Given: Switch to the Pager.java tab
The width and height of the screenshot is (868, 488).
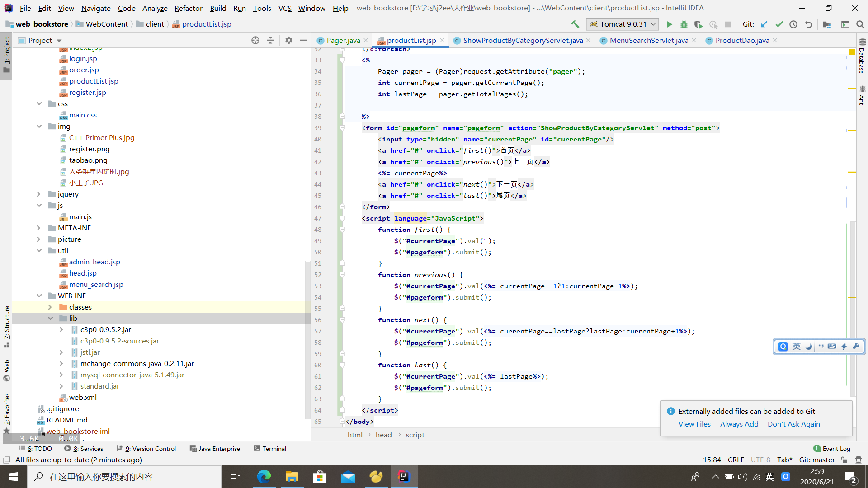Looking at the screenshot, I should coord(343,40).
